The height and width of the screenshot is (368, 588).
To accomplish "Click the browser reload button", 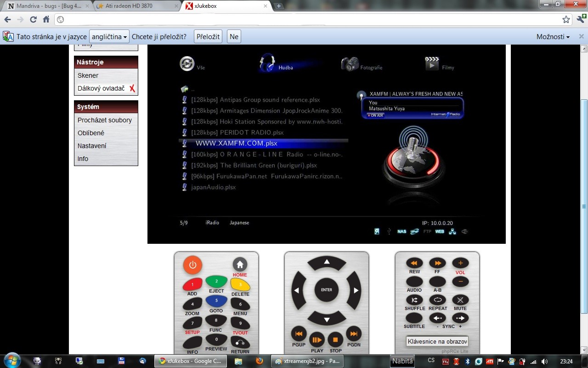I will [33, 19].
